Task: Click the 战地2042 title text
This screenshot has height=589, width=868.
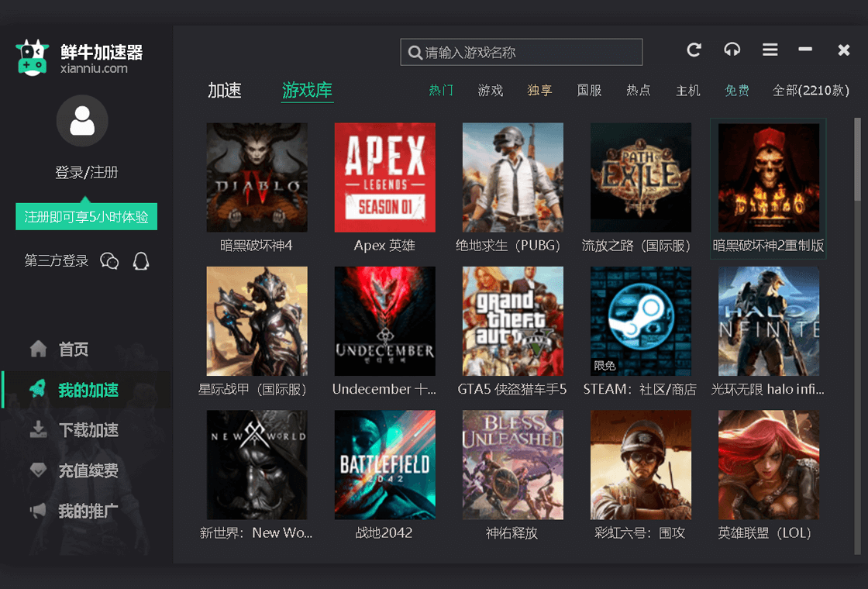Action: click(384, 532)
